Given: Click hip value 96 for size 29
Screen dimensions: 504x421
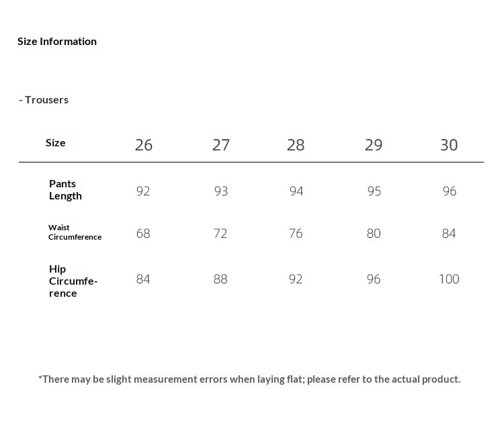Looking at the screenshot, I should click(x=374, y=279).
